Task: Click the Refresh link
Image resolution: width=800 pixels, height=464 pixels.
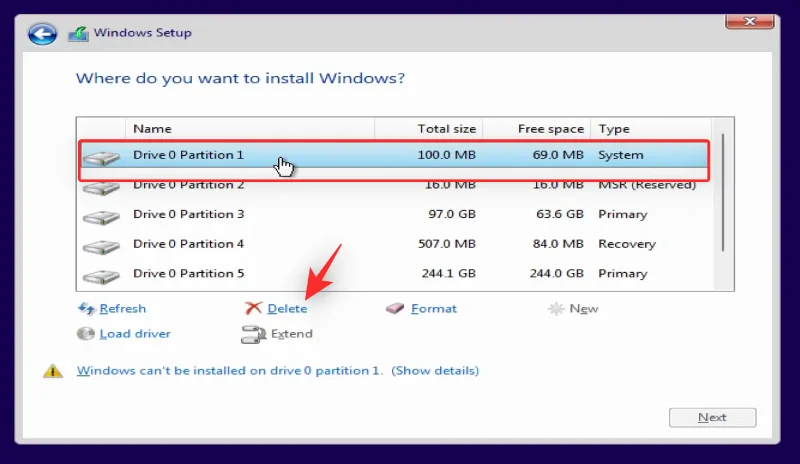Action: (x=122, y=308)
